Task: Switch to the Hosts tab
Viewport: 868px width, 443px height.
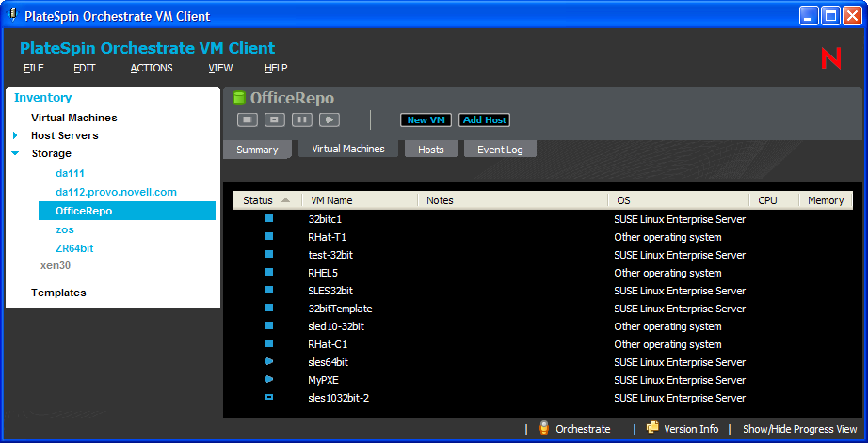Action: [x=431, y=150]
